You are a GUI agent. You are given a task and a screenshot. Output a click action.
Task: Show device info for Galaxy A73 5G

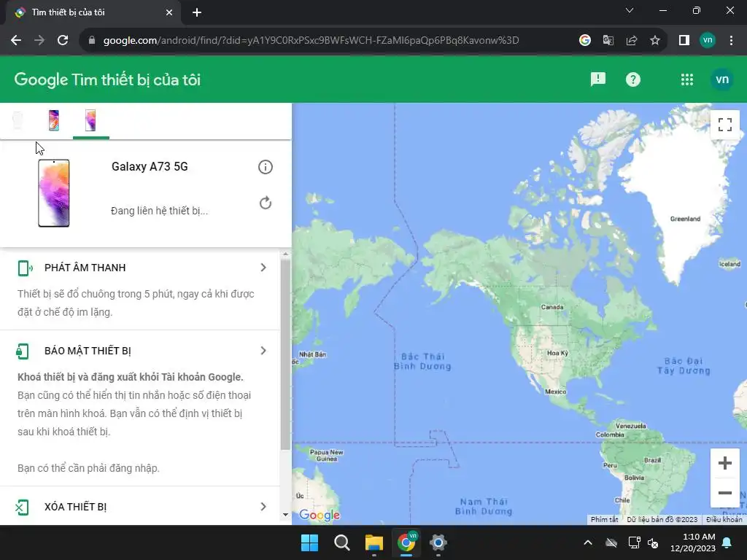pyautogui.click(x=266, y=167)
